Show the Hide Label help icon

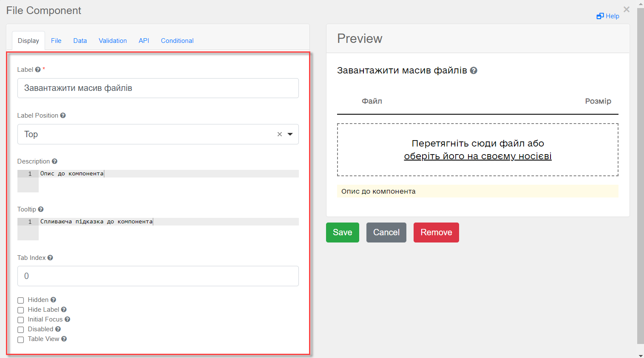click(x=64, y=310)
